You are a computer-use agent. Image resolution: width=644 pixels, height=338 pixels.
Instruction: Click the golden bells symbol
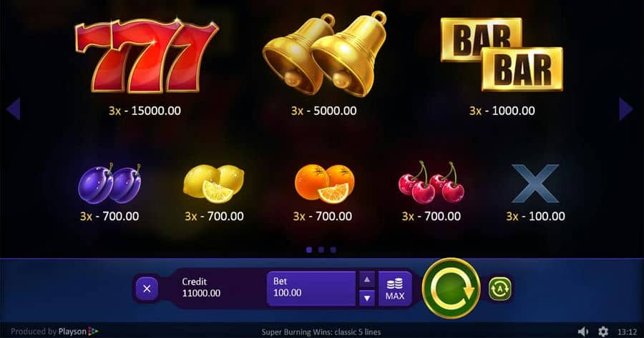324,54
